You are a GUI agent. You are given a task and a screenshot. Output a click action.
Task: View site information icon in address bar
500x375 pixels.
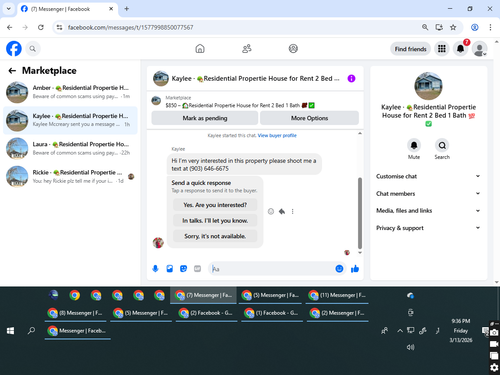pyautogui.click(x=59, y=27)
